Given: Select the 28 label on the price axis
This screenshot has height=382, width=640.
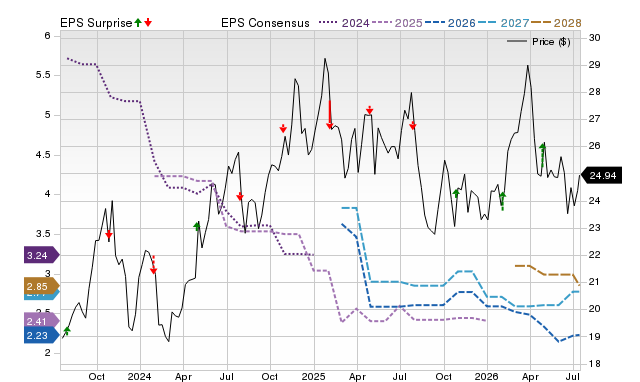Looking at the screenshot, I should (594, 92).
